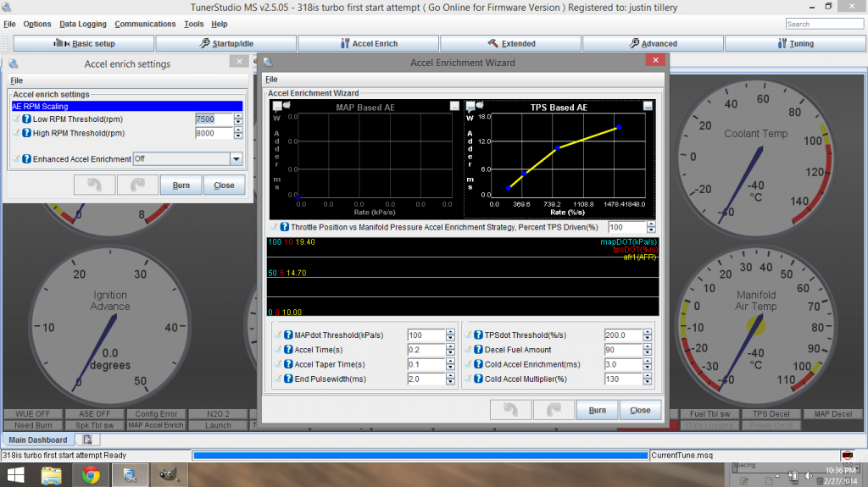Viewport: 868px width, 487px height.
Task: Open options button at right of MAP Based AE graph
Action: (454, 106)
